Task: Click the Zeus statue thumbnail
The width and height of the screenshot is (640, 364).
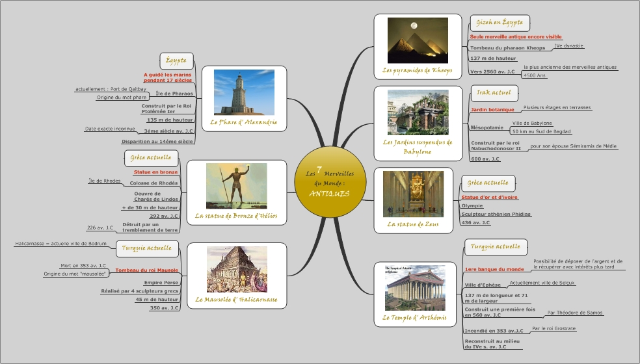Action: [413, 194]
